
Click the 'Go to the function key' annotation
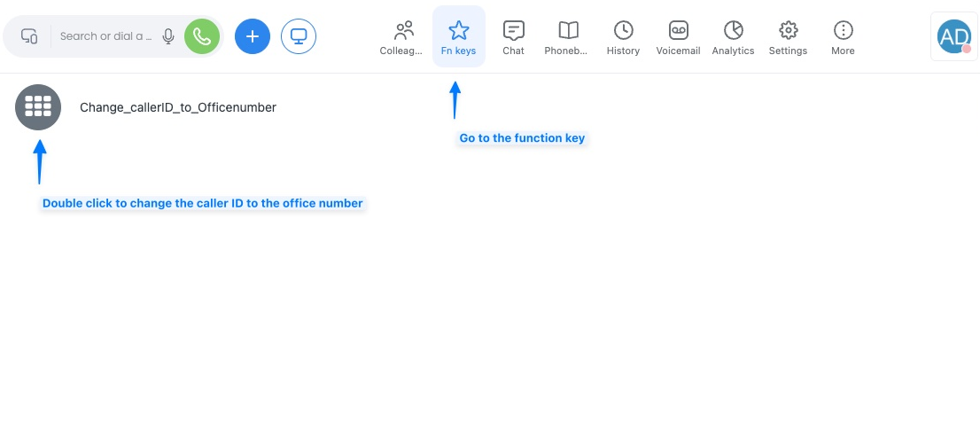pos(522,138)
